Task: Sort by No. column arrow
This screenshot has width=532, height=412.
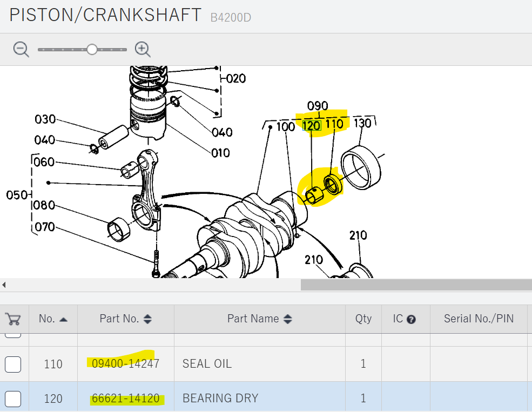Action: pyautogui.click(x=63, y=319)
